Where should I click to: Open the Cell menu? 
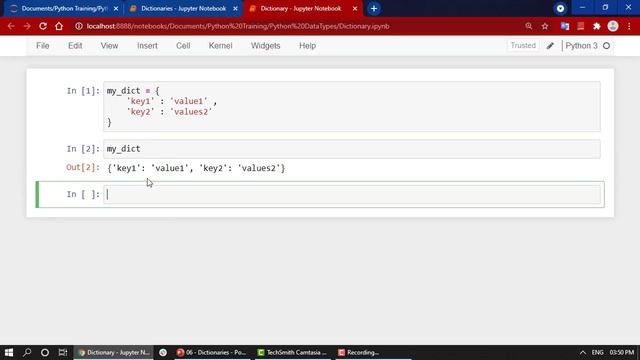click(x=183, y=46)
